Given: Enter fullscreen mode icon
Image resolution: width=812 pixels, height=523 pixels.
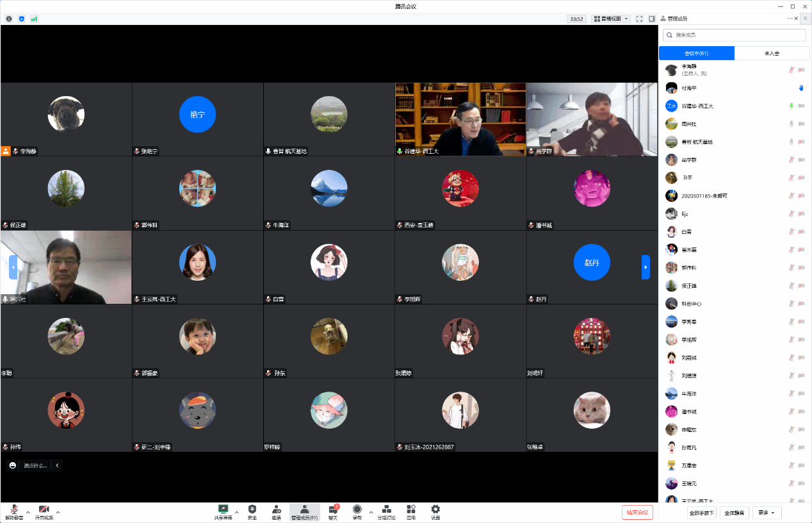Looking at the screenshot, I should point(639,19).
